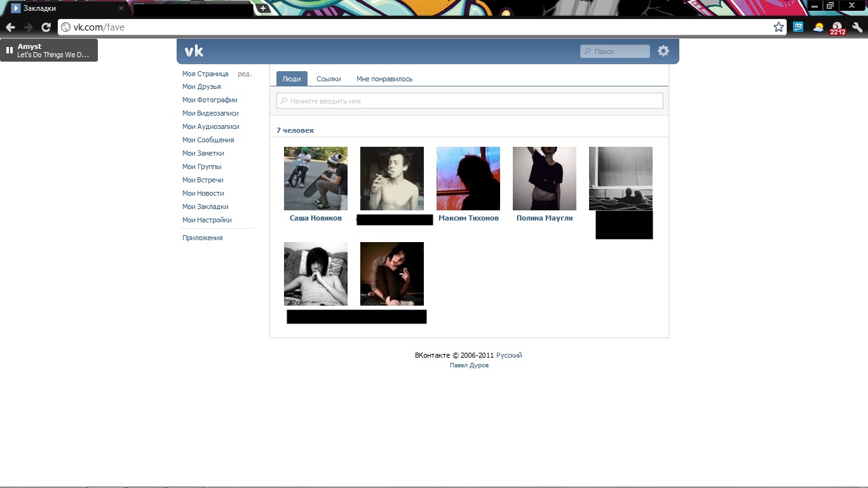Click the Начните вводить имя search field

470,100
